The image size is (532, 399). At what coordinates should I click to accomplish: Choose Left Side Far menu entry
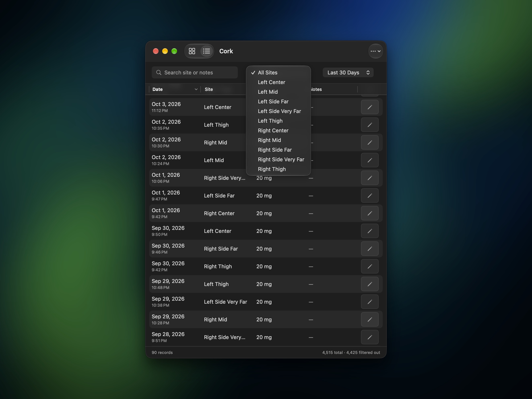tap(278, 101)
